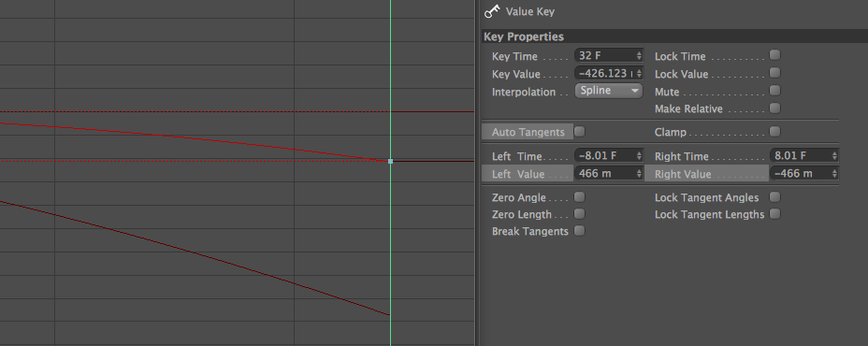
Task: Enable the Lock Value checkbox
Action: pos(775,73)
